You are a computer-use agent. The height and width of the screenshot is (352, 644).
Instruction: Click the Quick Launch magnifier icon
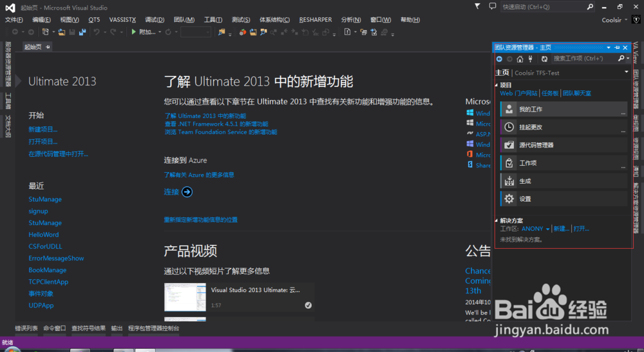pyautogui.click(x=590, y=6)
